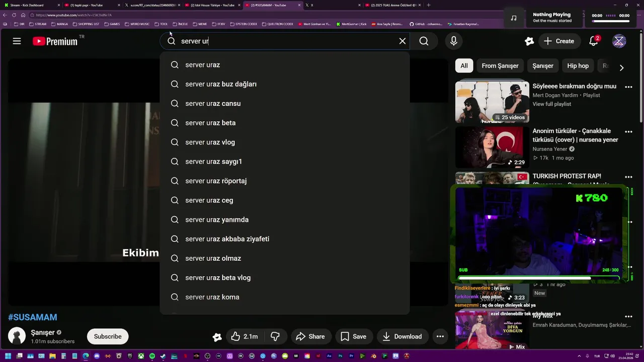Screen dimensions: 644x362
Task: Choose the suggestion 'server uraz yanımda'
Action: coord(285,220)
